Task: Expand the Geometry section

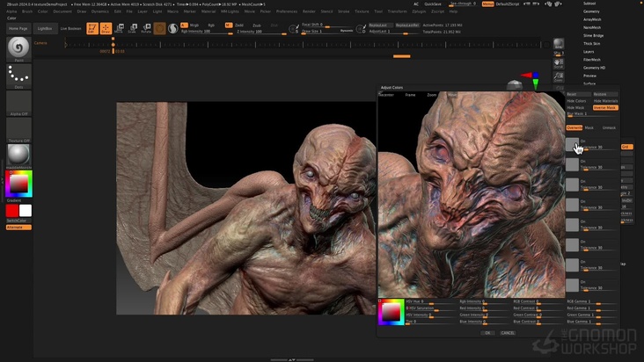Action: (591, 11)
